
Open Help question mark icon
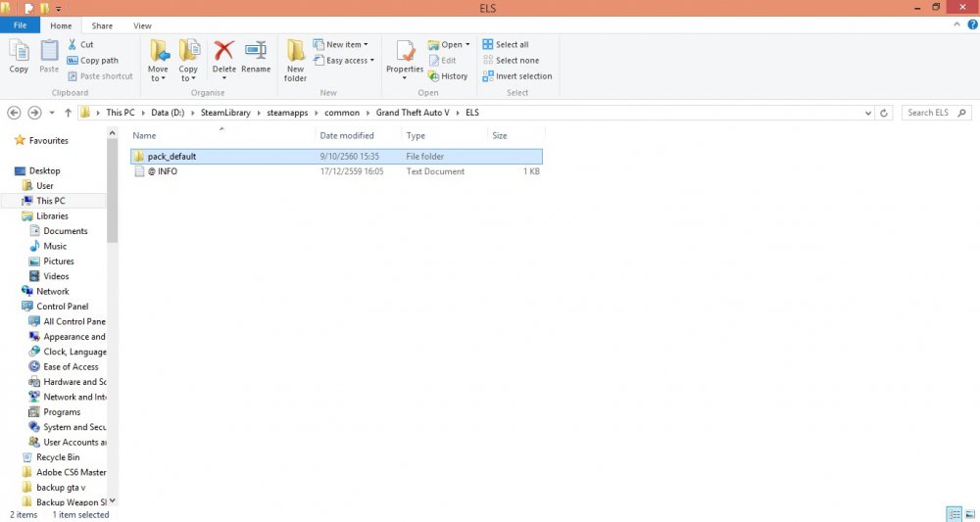[x=972, y=25]
